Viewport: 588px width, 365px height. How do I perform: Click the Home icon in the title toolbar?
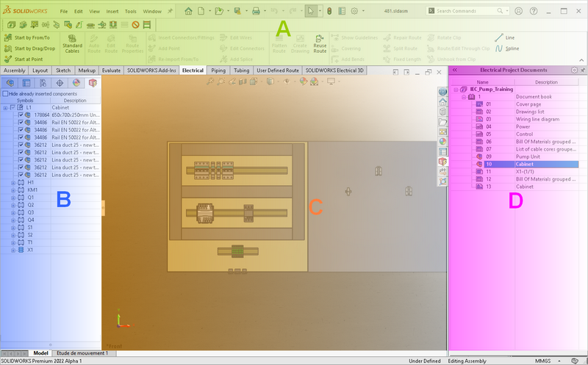(x=189, y=12)
